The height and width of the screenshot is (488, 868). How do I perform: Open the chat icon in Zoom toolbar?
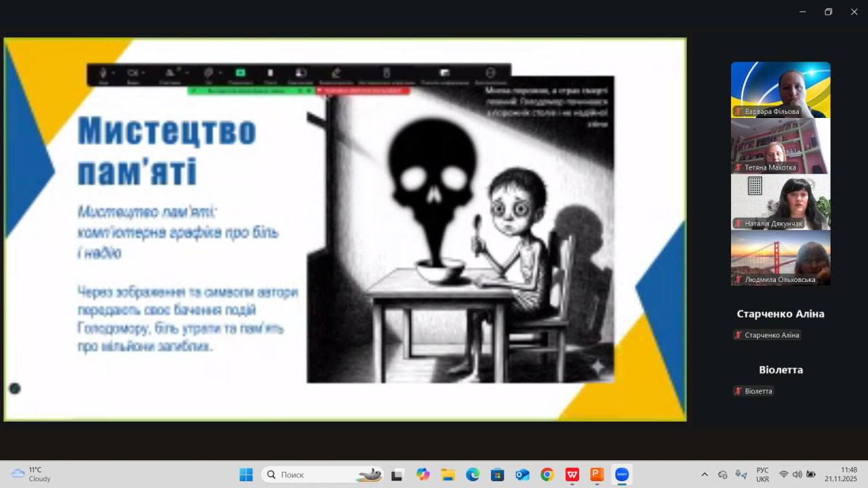tap(208, 73)
